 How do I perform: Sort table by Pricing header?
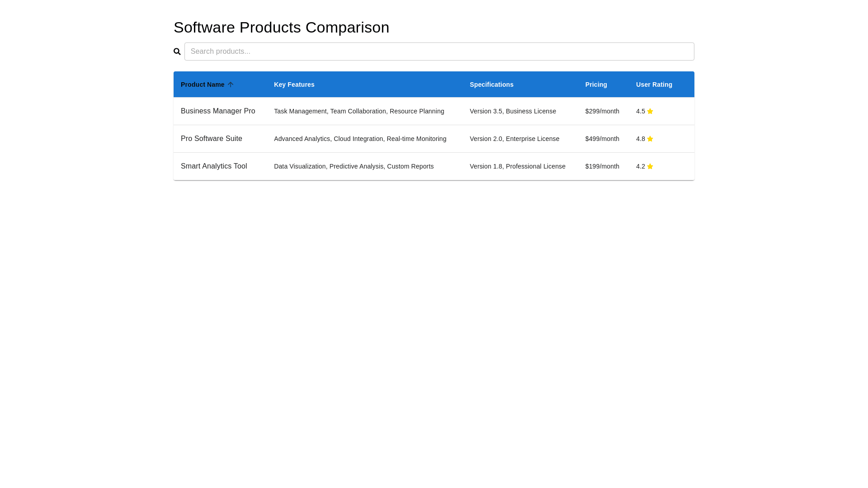pyautogui.click(x=596, y=84)
